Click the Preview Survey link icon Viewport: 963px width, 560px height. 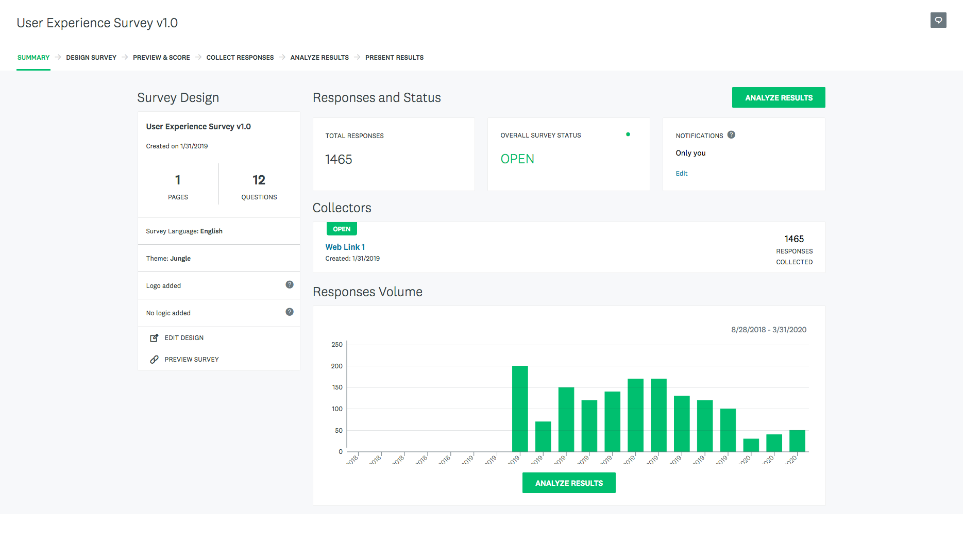click(154, 360)
